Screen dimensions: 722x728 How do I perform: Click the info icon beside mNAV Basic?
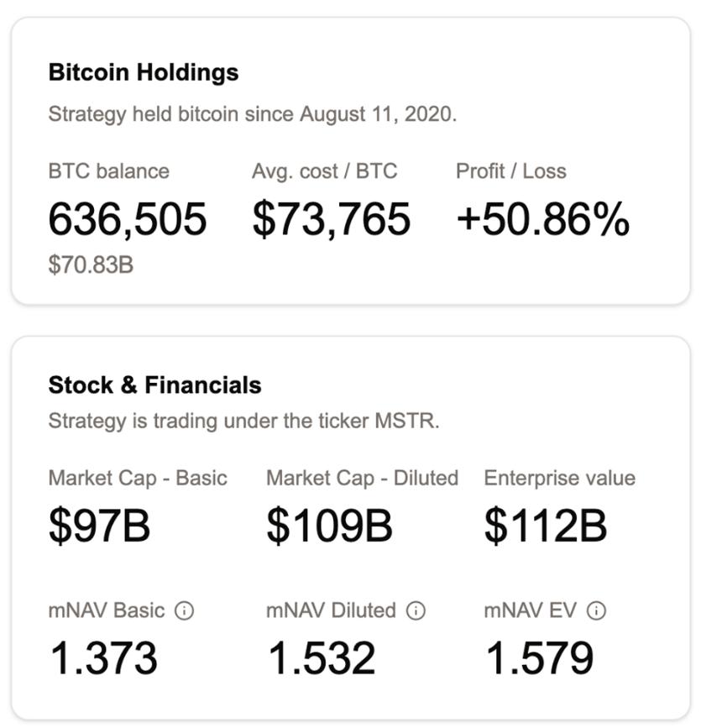tap(184, 611)
